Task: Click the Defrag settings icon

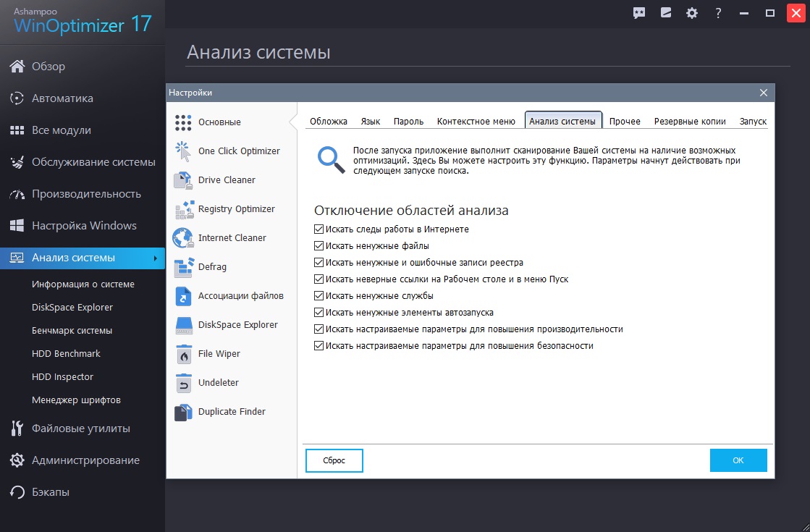Action: click(184, 267)
